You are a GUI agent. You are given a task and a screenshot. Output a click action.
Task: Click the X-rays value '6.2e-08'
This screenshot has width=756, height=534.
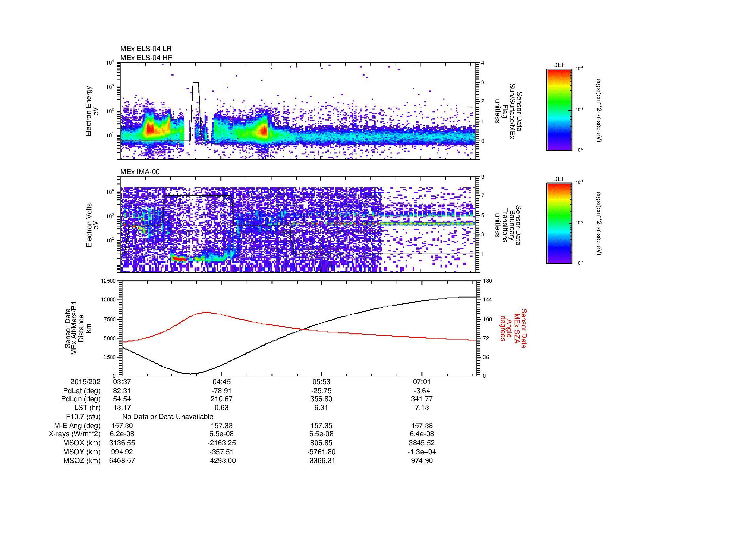(122, 434)
